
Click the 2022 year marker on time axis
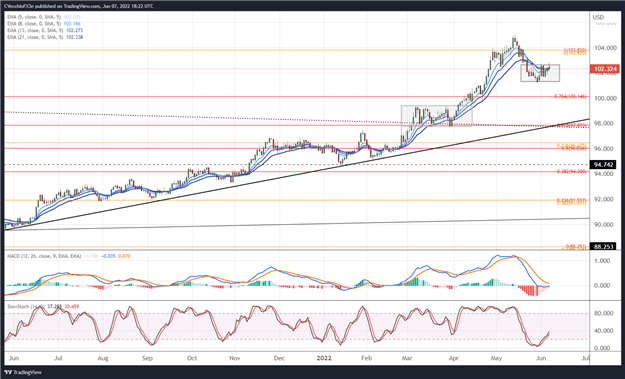323,358
